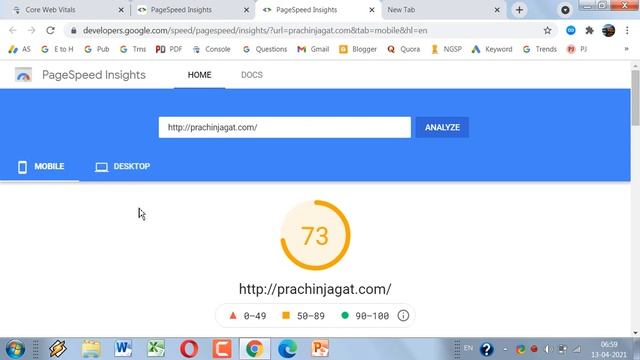The image size is (640, 360).
Task: Close the New Tab browser tab
Action: point(497,10)
